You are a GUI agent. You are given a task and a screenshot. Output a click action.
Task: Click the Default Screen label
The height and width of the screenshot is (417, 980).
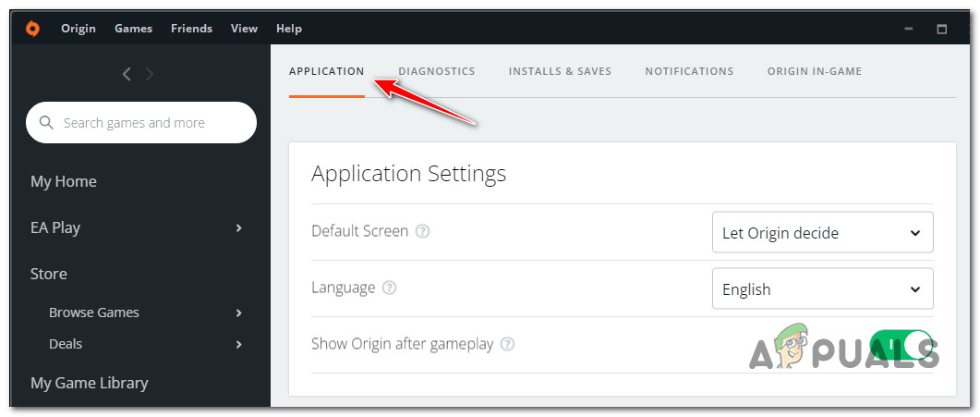click(360, 231)
